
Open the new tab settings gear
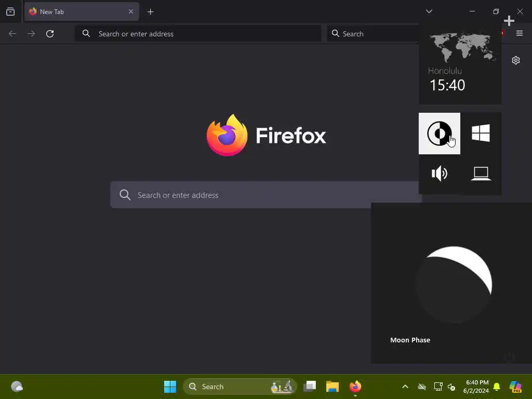point(516,60)
